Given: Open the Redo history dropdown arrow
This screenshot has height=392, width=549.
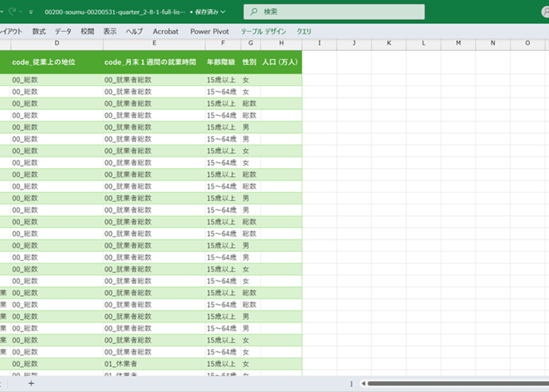Looking at the screenshot, I should click(21, 12).
